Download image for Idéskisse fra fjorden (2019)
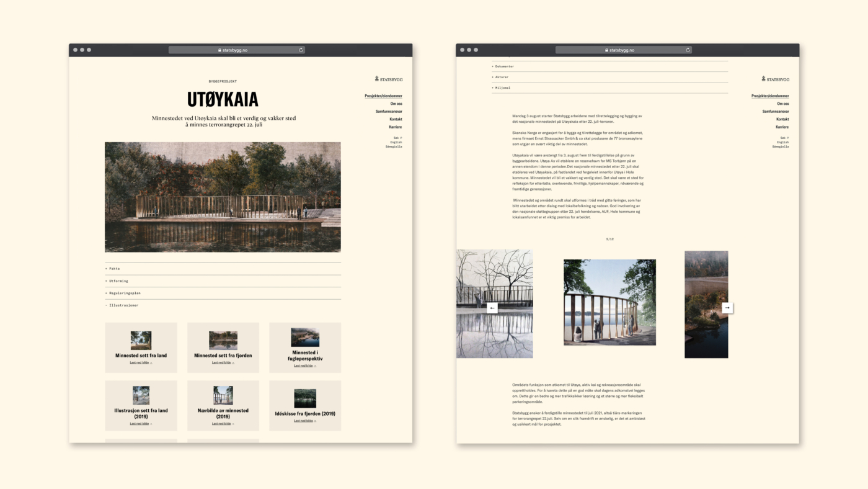The width and height of the screenshot is (868, 489). (x=305, y=421)
